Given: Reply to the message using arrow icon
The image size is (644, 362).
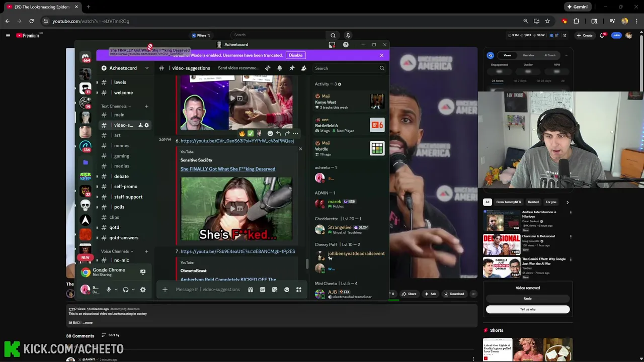Looking at the screenshot, I should click(279, 133).
